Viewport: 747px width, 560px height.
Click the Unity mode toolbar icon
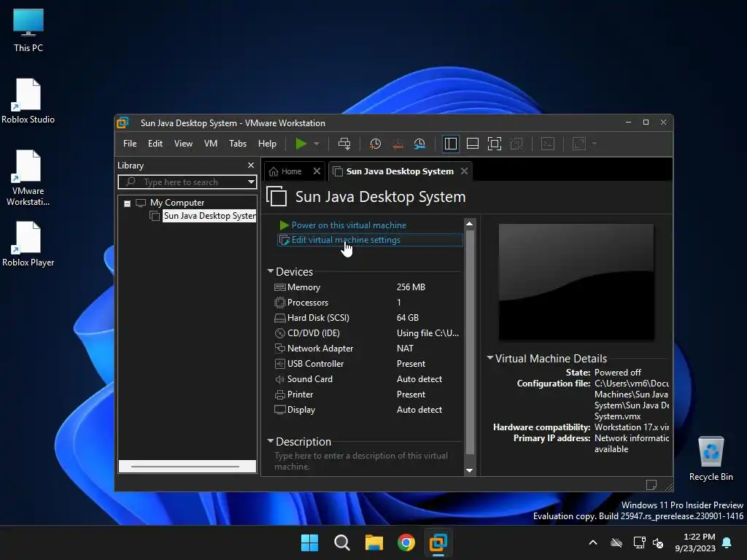point(516,144)
